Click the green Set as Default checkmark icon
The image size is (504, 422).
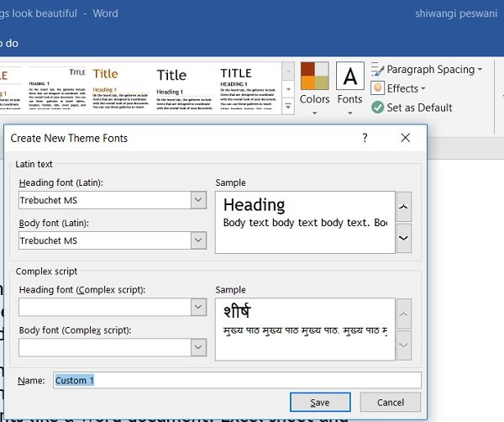pos(378,108)
